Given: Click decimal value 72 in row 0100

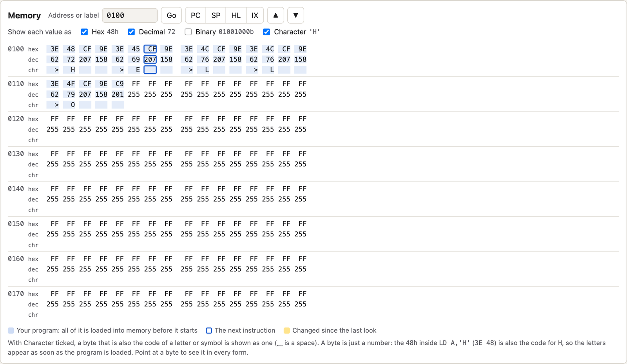Looking at the screenshot, I should (x=69, y=59).
